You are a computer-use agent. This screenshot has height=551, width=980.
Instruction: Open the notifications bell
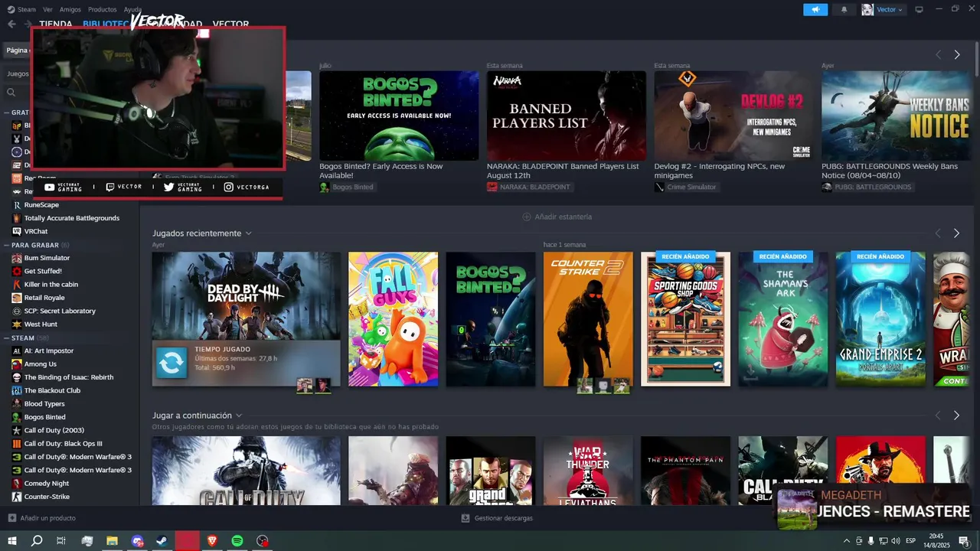844,9
